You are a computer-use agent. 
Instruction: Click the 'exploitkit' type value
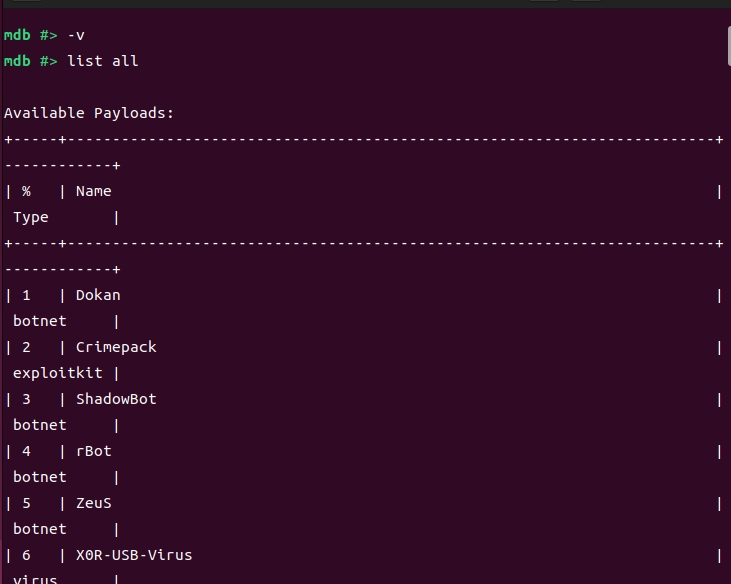pyautogui.click(x=57, y=373)
